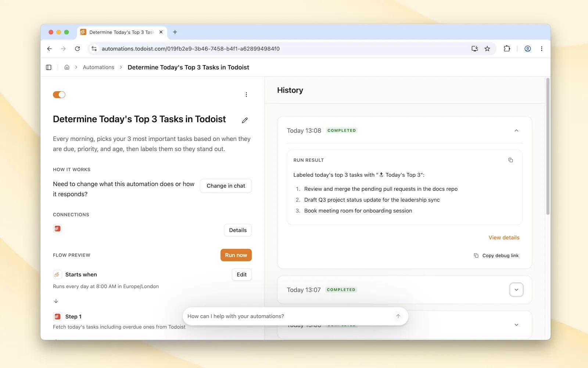This screenshot has width=588, height=368.
Task: Reload the page
Action: [77, 49]
